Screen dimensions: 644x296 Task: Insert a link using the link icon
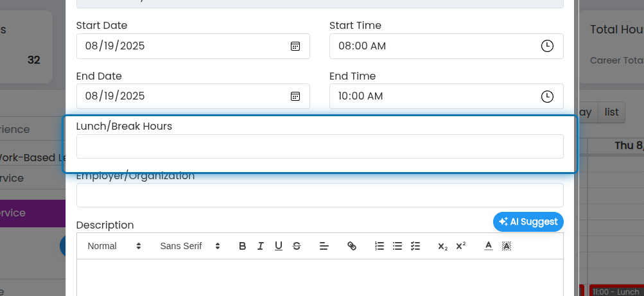point(352,246)
